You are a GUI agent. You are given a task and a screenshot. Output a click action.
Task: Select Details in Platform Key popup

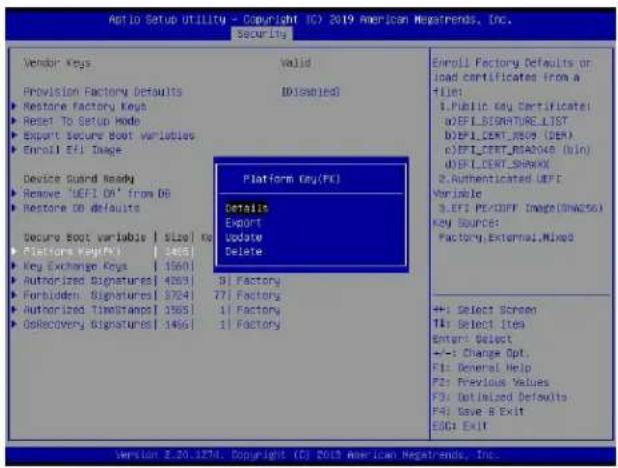pos(247,208)
